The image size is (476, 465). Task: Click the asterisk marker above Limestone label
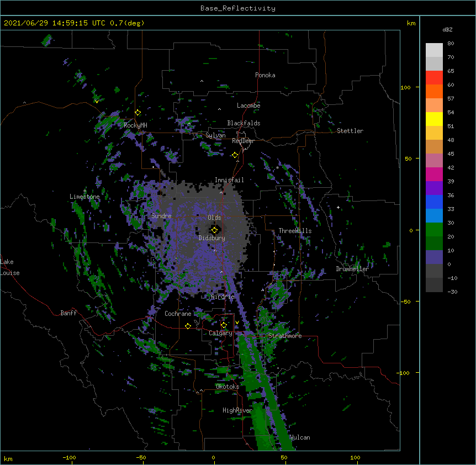84,191
